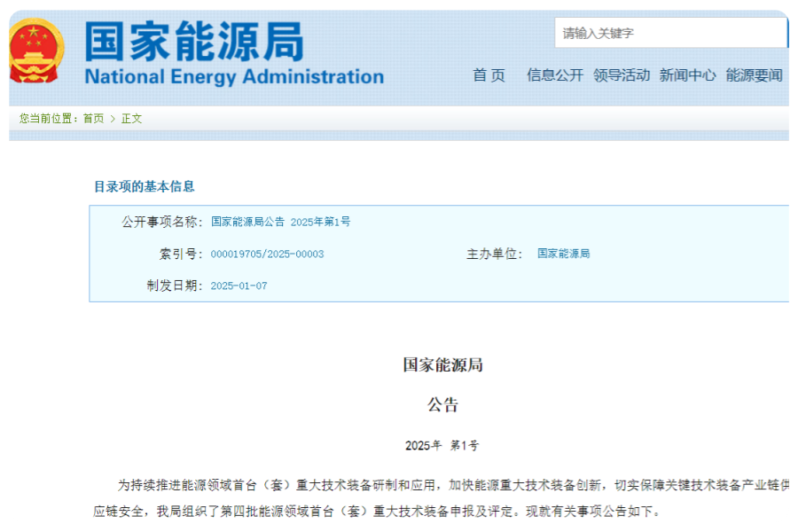Open the 新闻中心 navigation item
The width and height of the screenshot is (798, 532).
pyautogui.click(x=687, y=75)
